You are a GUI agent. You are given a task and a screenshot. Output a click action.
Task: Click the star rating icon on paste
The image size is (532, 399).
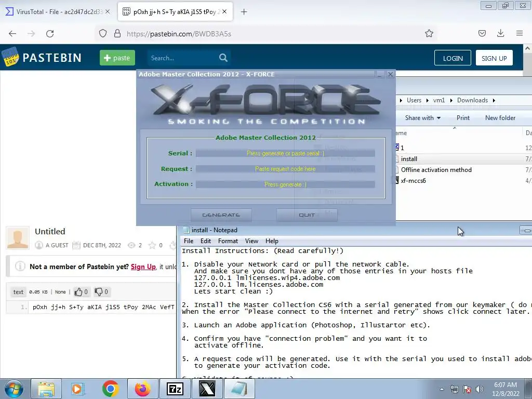pyautogui.click(x=152, y=245)
